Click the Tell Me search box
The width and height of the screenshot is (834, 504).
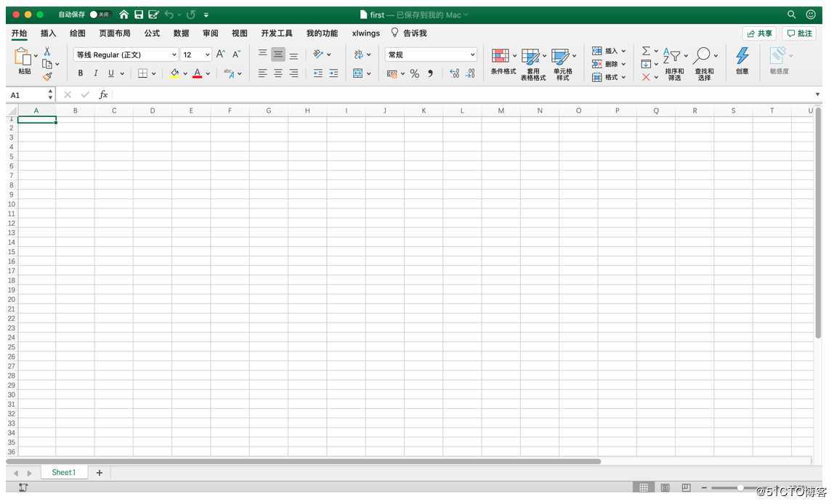click(x=409, y=33)
